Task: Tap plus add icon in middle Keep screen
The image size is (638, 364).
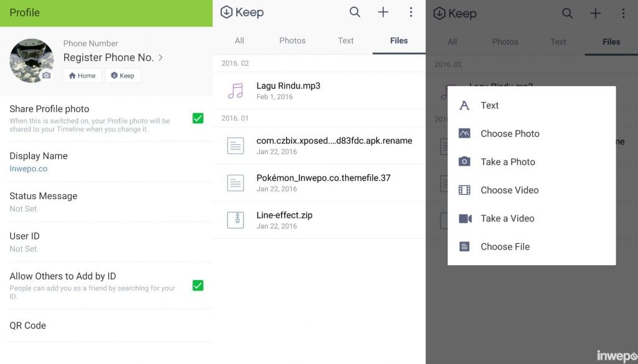Action: pos(383,12)
